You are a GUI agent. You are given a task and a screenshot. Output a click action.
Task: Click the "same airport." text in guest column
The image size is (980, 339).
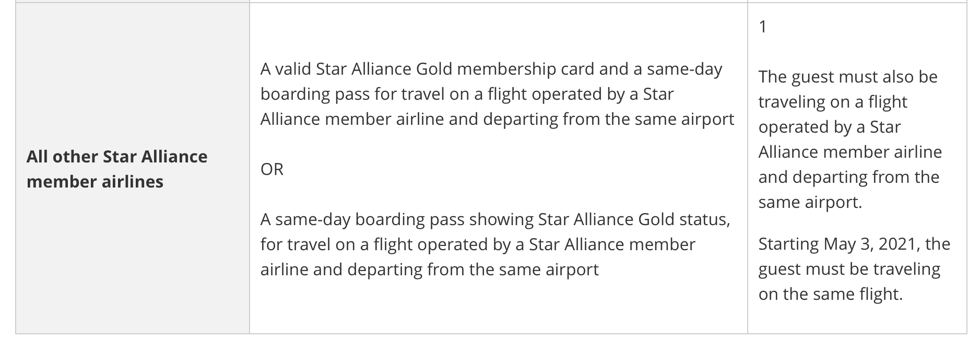pyautogui.click(x=810, y=202)
